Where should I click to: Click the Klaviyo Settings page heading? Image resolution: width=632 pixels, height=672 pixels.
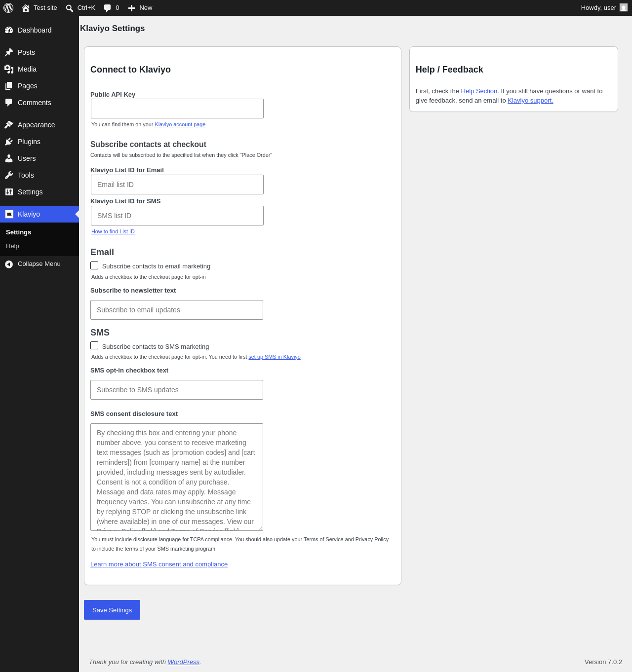point(113,29)
